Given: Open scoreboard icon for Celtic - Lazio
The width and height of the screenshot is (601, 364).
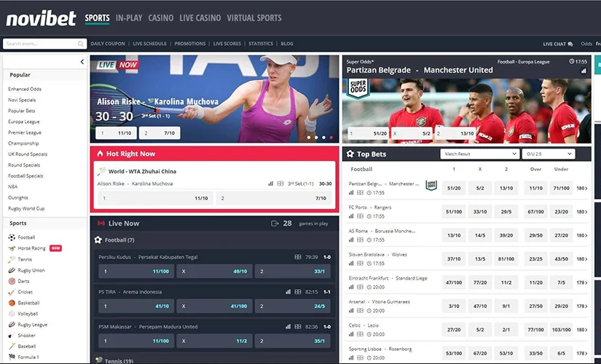Looking at the screenshot, I should click(360, 334).
